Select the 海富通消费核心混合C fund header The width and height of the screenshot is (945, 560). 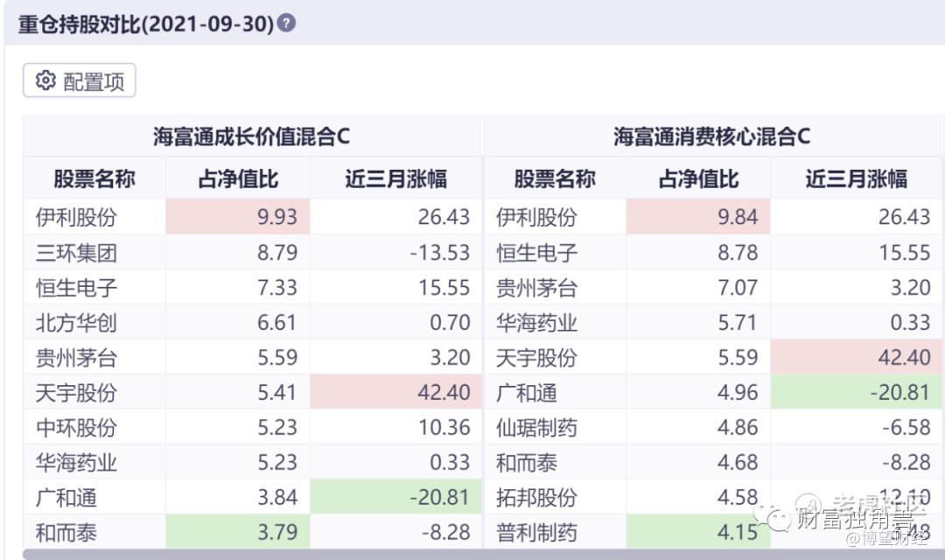[711, 136]
